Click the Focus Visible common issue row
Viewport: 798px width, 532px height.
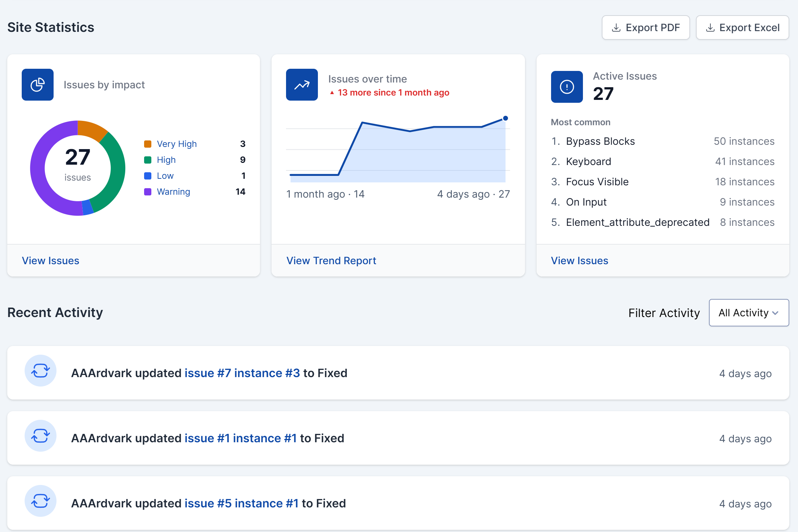click(x=663, y=182)
